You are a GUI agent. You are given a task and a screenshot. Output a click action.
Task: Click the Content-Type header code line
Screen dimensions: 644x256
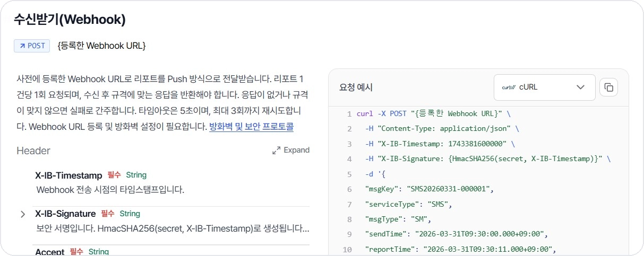click(442, 129)
